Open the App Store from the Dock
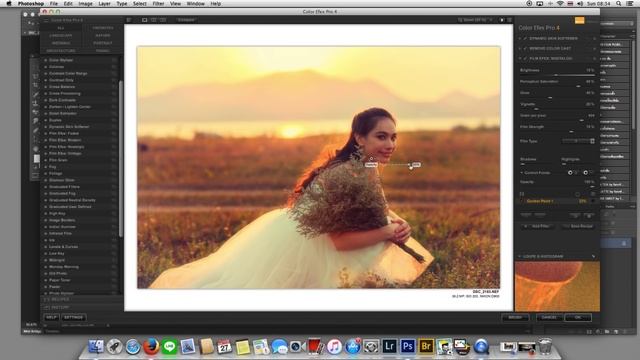 pyautogui.click(x=353, y=347)
